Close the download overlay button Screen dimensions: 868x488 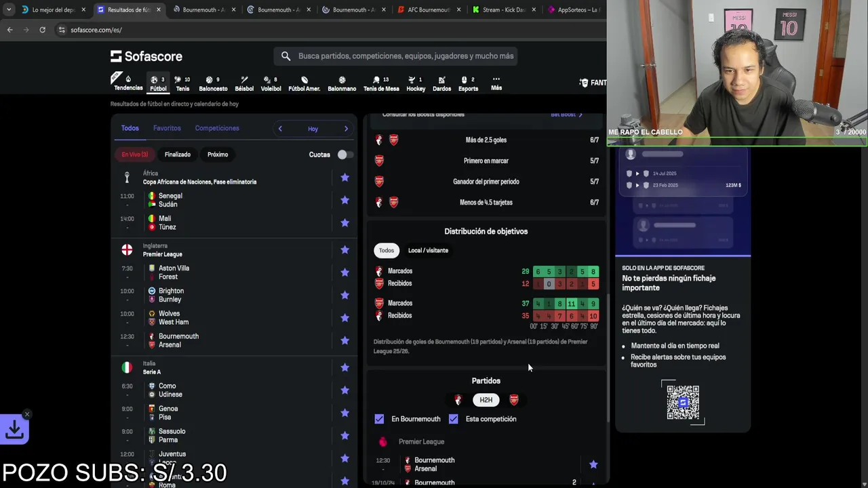27,414
